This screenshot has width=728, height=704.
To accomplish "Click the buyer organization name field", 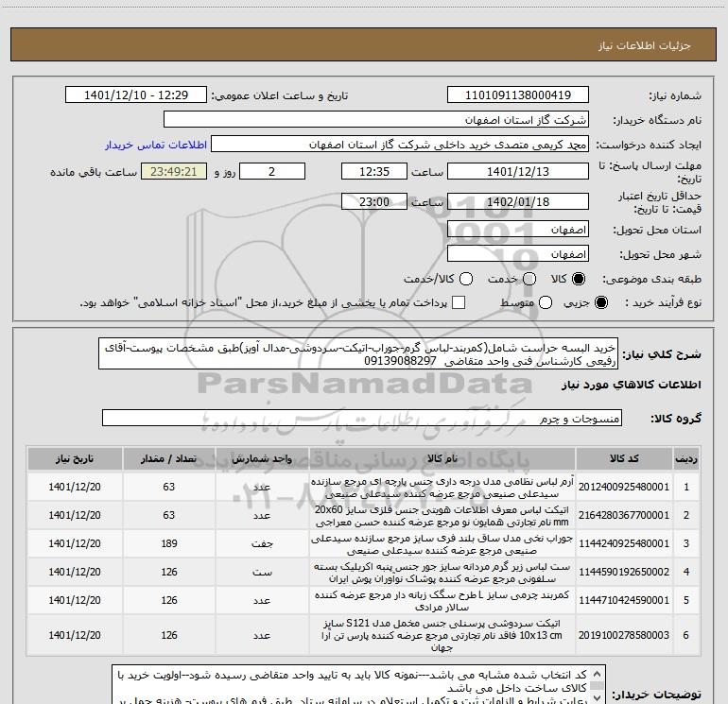I will (376, 120).
